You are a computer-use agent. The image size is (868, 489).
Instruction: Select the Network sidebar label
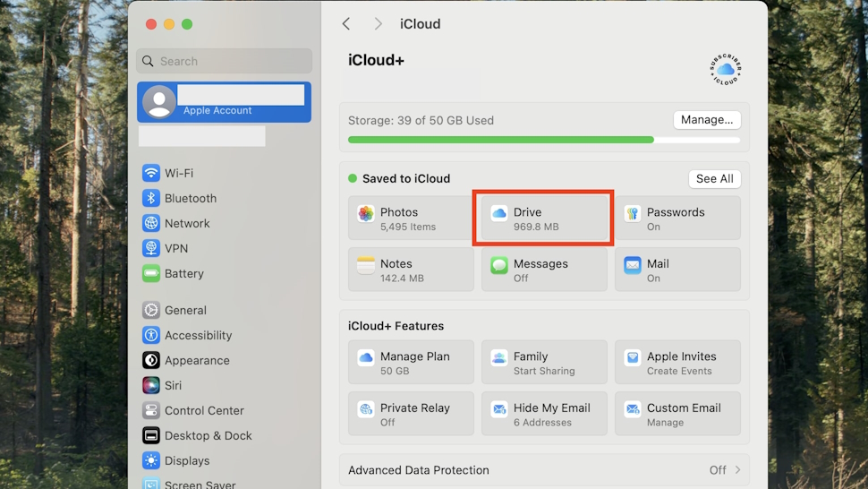pos(187,223)
